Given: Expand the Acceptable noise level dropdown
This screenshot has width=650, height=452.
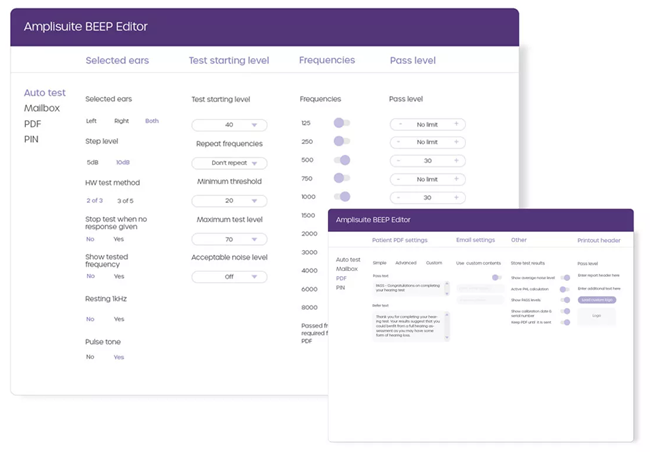Looking at the screenshot, I should click(229, 277).
